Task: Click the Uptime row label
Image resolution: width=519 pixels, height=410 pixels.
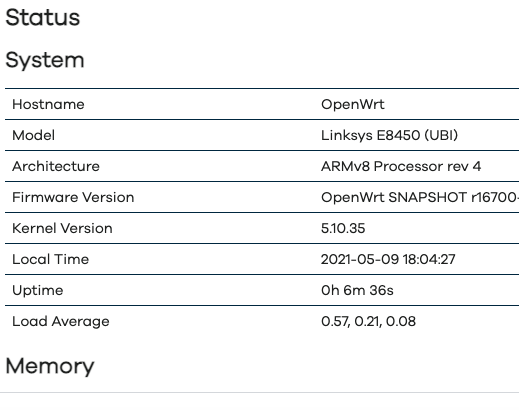Action: click(x=38, y=290)
